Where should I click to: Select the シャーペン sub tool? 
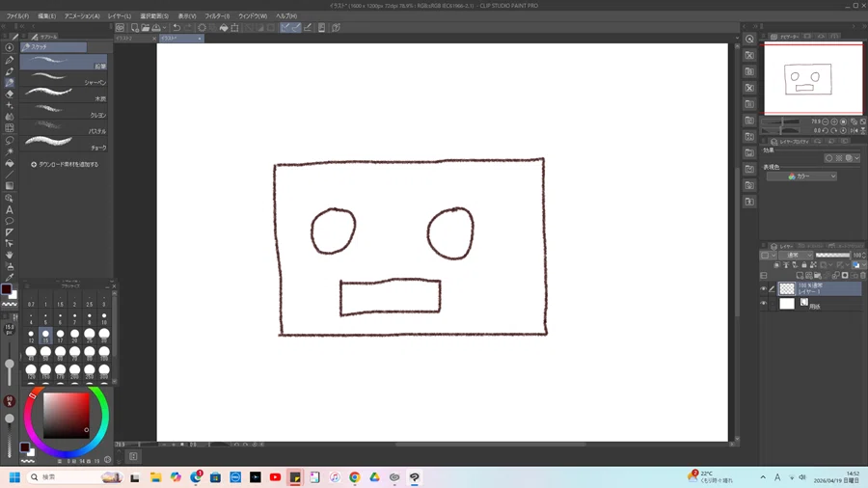(64, 78)
